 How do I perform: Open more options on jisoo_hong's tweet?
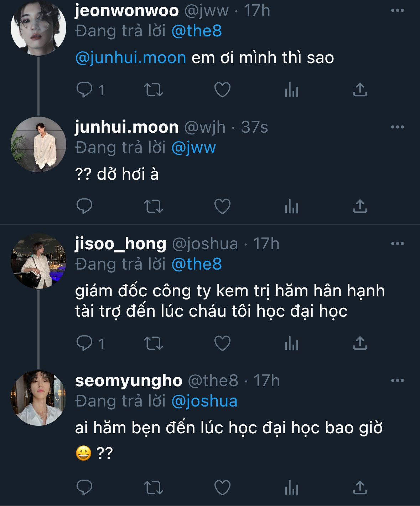coord(397,244)
